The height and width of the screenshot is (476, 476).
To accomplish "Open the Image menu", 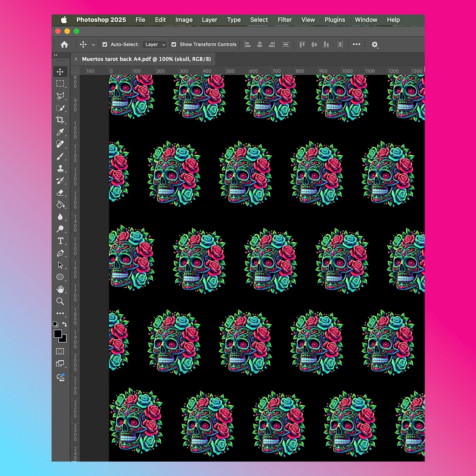I will [x=184, y=20].
